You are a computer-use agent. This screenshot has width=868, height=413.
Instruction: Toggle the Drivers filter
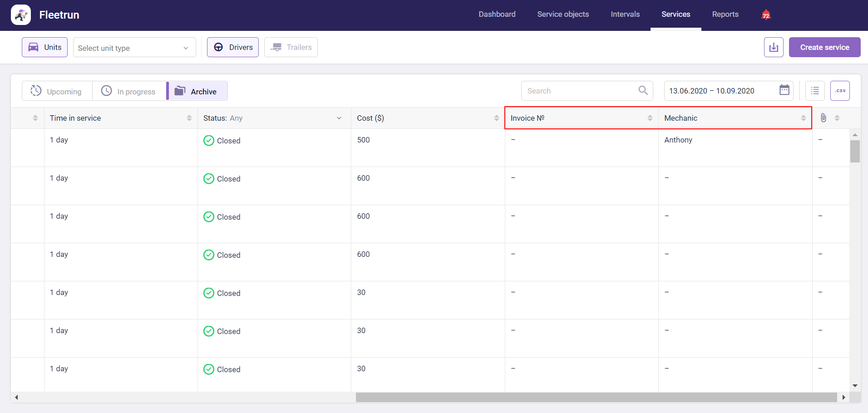tap(233, 47)
